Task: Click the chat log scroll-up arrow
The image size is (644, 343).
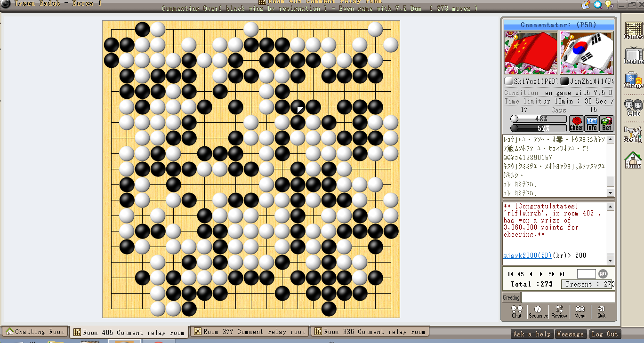Action: point(611,207)
